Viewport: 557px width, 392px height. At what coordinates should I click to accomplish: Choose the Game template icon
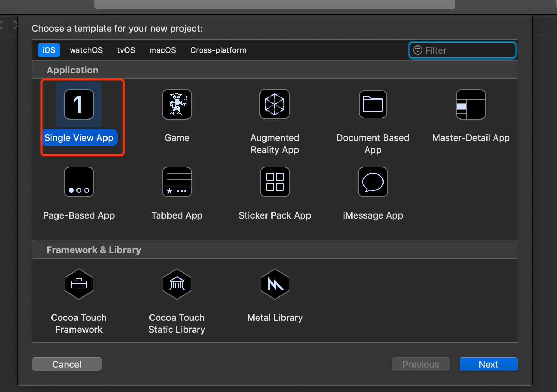pyautogui.click(x=177, y=104)
